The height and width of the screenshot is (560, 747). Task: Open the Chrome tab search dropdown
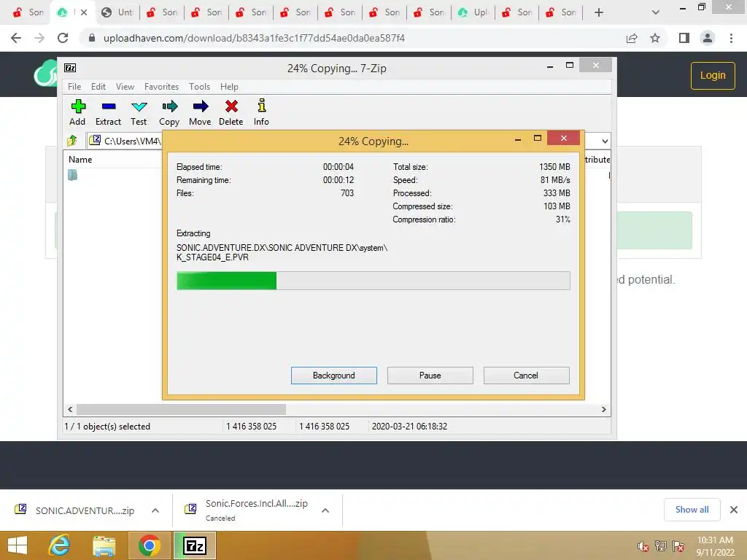(656, 12)
